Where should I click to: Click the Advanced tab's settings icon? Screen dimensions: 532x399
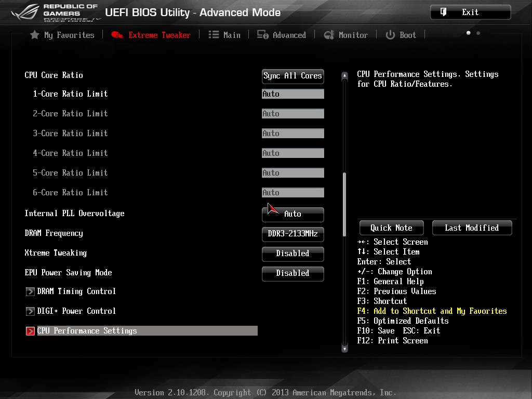click(x=262, y=35)
